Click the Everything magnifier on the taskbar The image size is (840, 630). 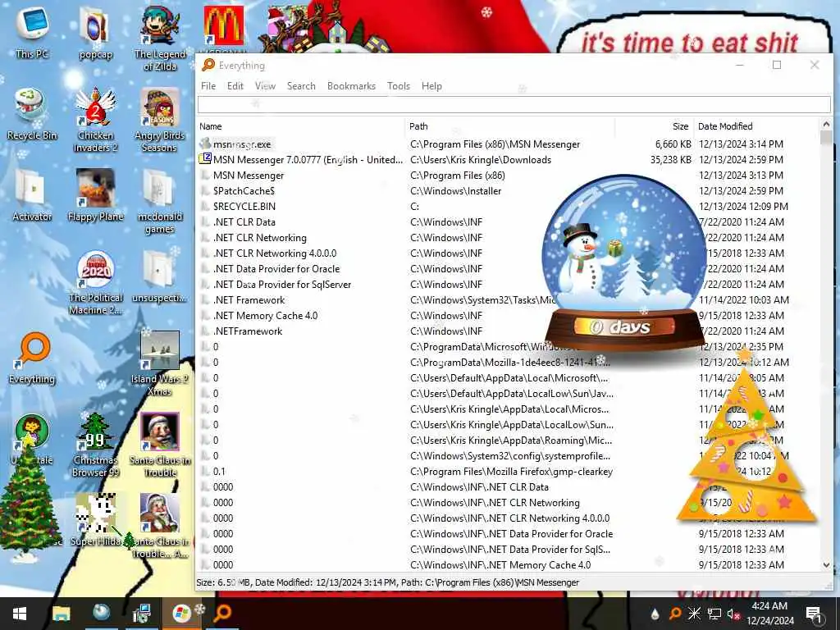point(222,614)
